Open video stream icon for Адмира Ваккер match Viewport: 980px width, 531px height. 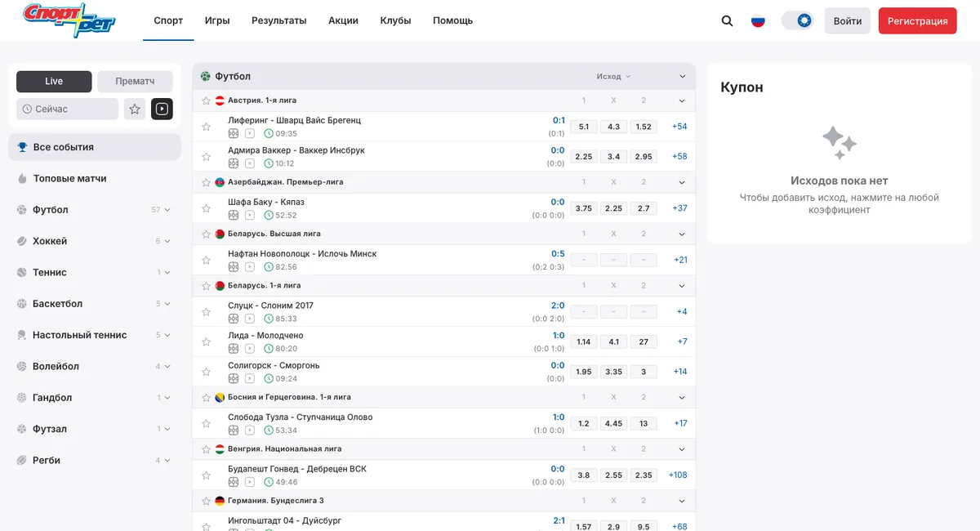pos(250,163)
